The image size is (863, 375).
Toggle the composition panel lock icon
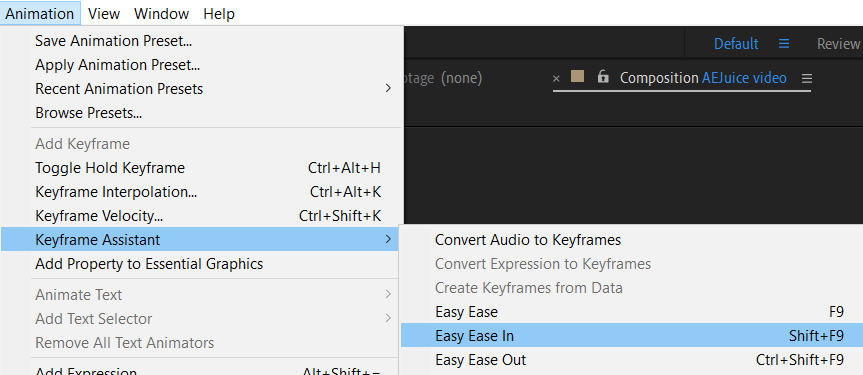coord(603,77)
